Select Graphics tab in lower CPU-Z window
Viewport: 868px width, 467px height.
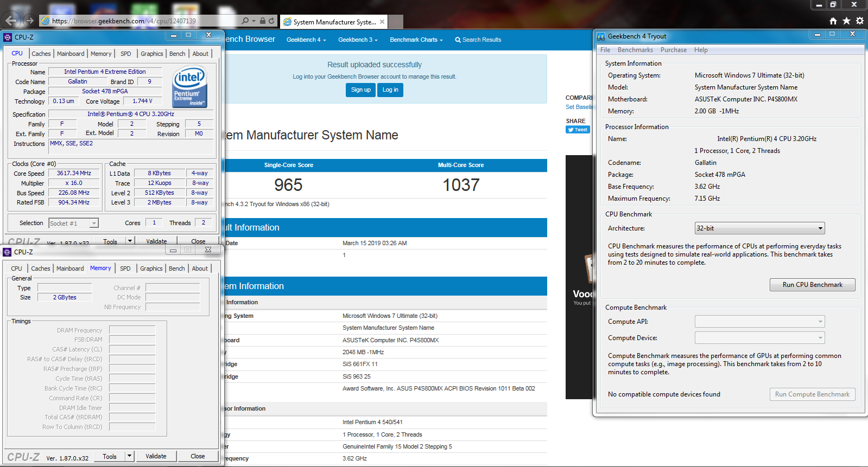click(151, 268)
